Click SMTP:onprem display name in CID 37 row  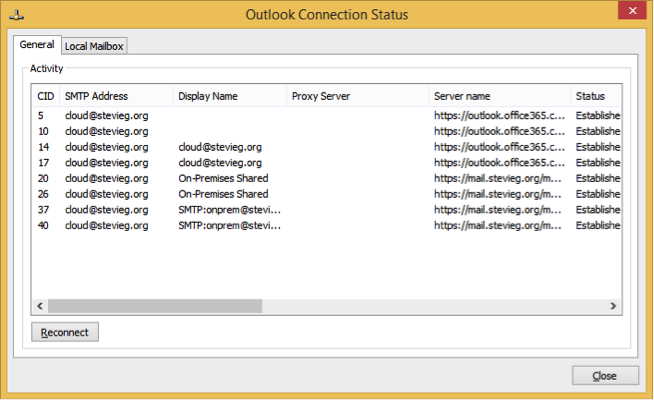pos(229,210)
